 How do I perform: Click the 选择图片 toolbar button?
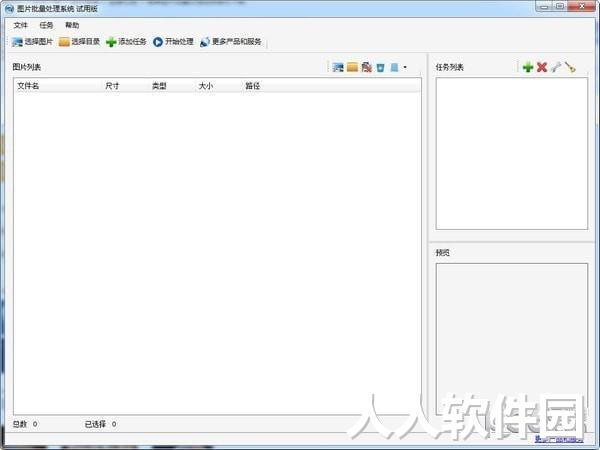tap(33, 42)
